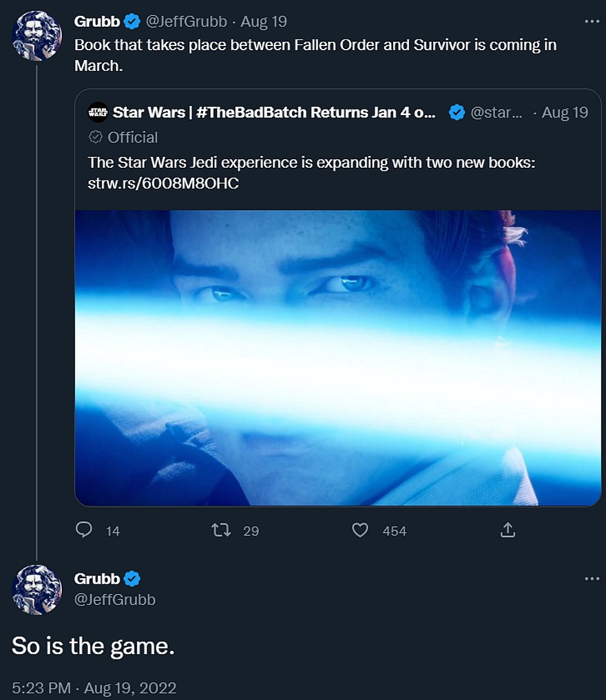Click the Star Wars account's verified checkmark
Viewport: 606px width, 700px height.
tap(457, 112)
